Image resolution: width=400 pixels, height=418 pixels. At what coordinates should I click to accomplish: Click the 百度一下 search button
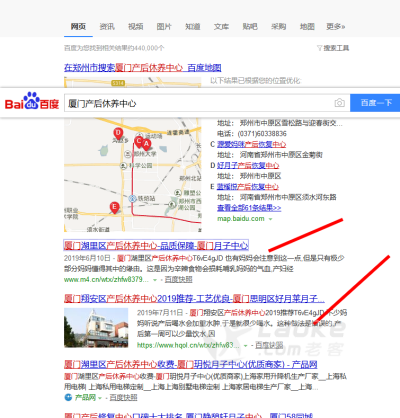coord(375,103)
